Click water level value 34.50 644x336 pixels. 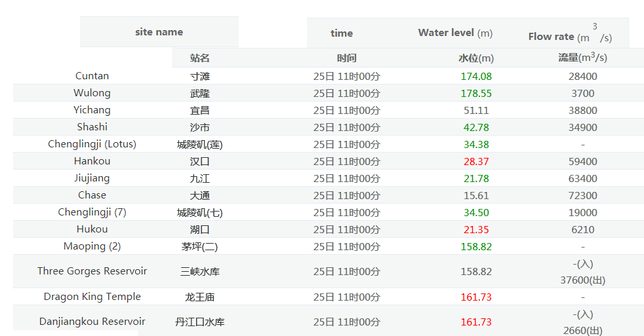tap(476, 213)
